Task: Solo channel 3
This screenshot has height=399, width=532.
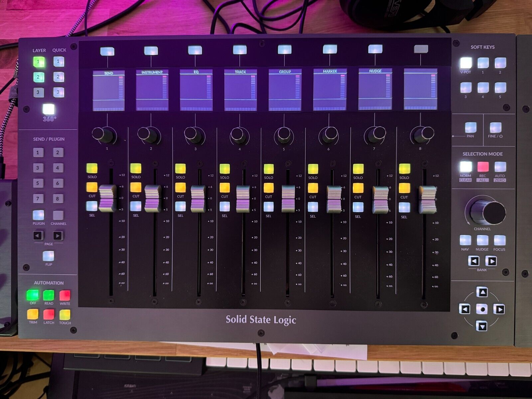Action: coord(180,169)
